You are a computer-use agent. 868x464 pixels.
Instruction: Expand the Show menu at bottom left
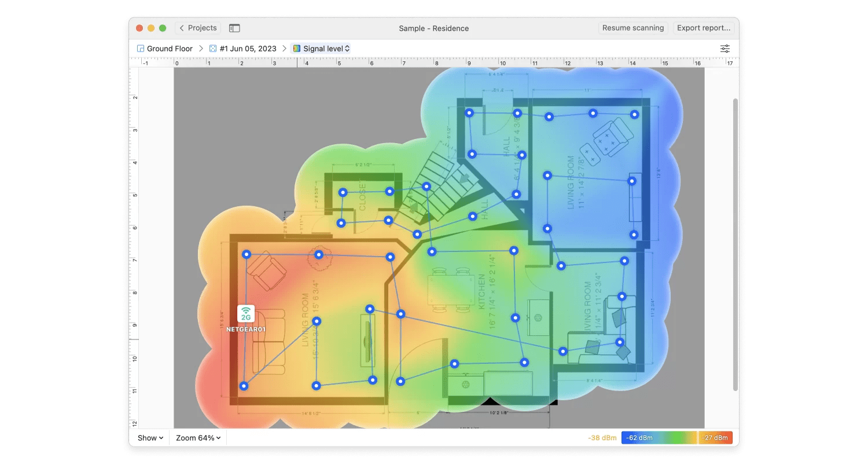149,437
